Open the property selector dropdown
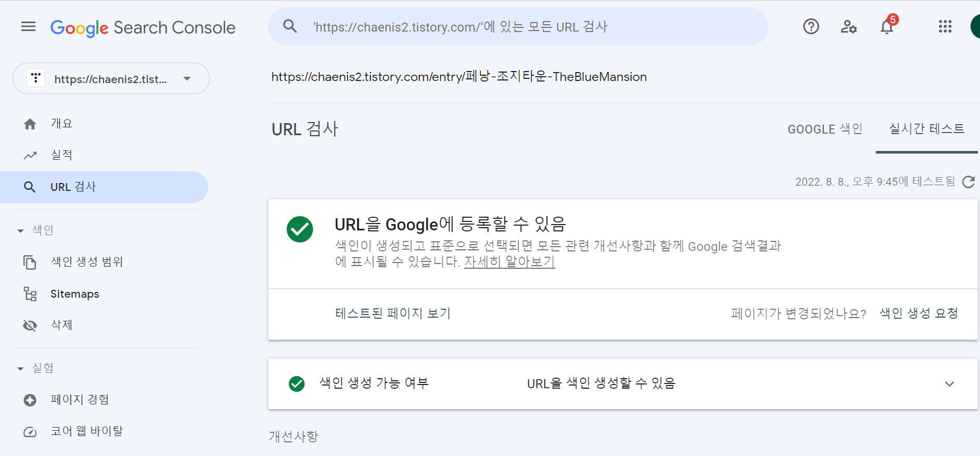Screen dimensions: 980x456 111,78
